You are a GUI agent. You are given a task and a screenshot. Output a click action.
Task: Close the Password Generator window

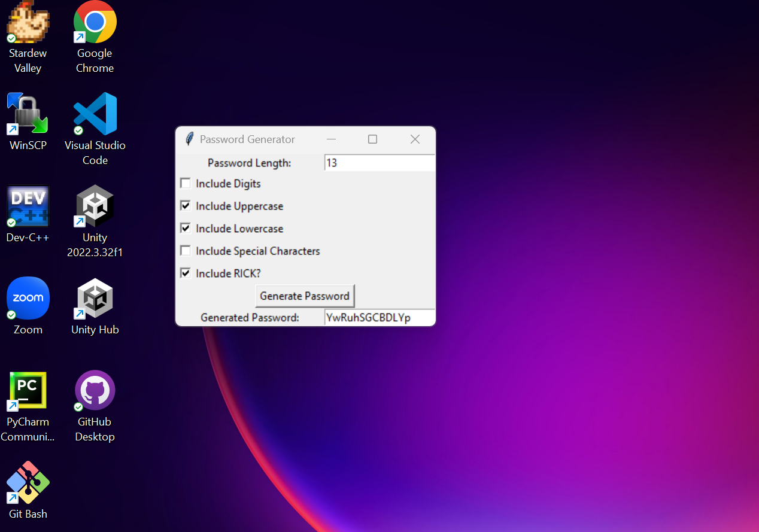tap(415, 139)
